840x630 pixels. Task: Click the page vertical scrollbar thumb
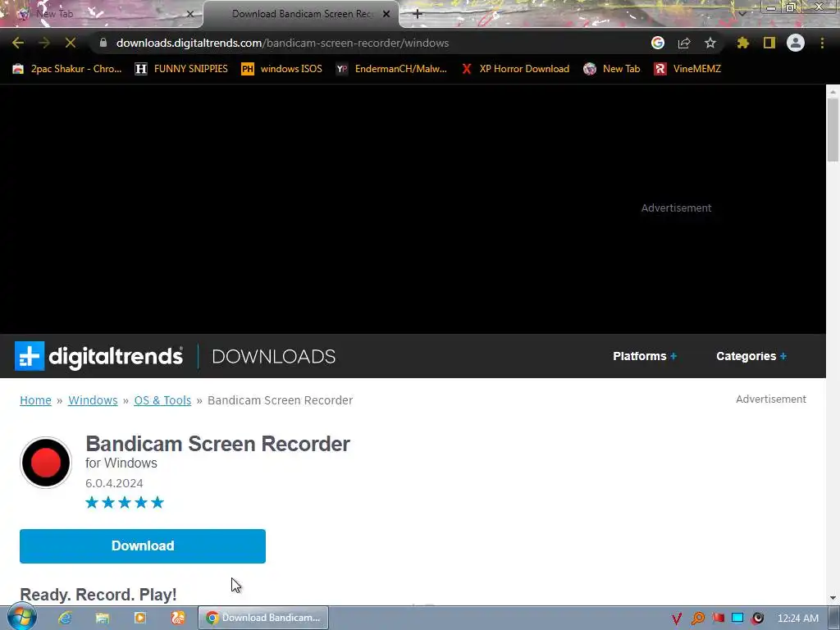(x=833, y=129)
